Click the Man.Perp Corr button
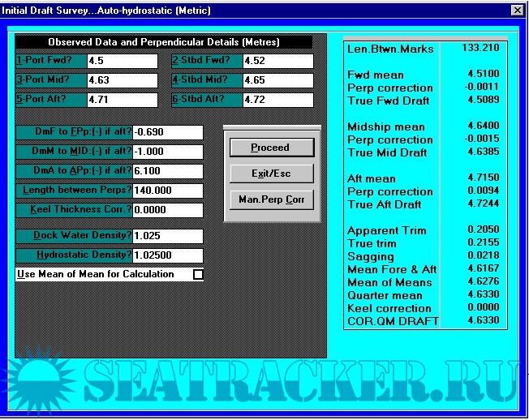Screen dimensions: 529x420 270,199
